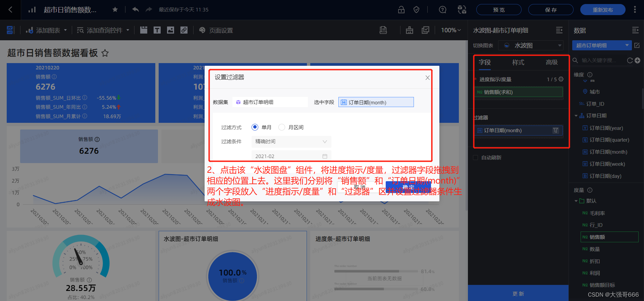The height and width of the screenshot is (301, 644).
Task: Open the 添加图表 dropdown
Action: point(47,30)
